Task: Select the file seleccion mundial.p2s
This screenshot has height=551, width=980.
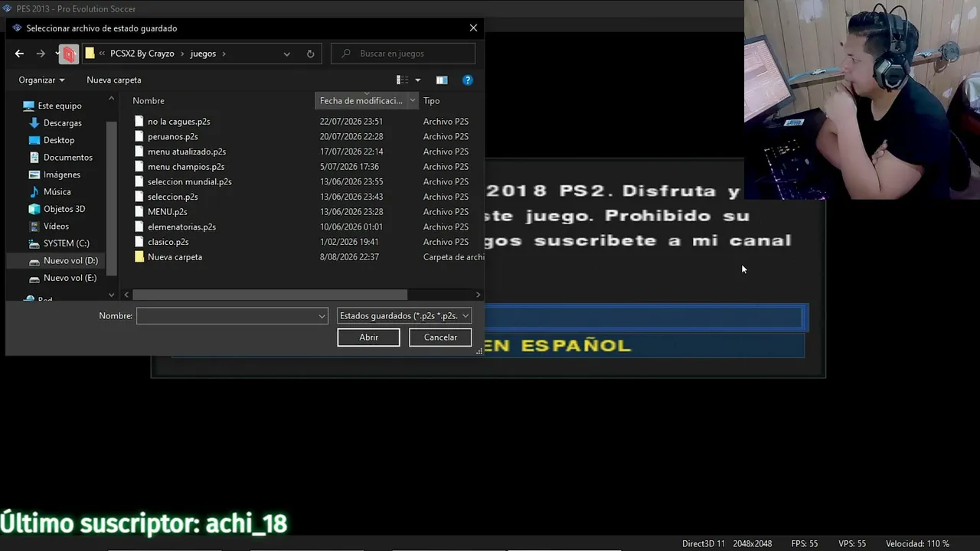Action: 189,181
